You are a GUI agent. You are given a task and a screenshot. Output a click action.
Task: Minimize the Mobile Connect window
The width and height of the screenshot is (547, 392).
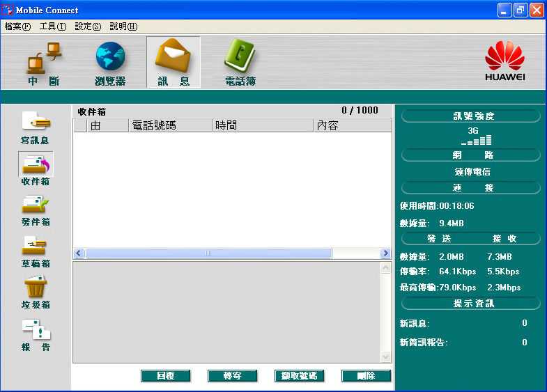coord(504,10)
